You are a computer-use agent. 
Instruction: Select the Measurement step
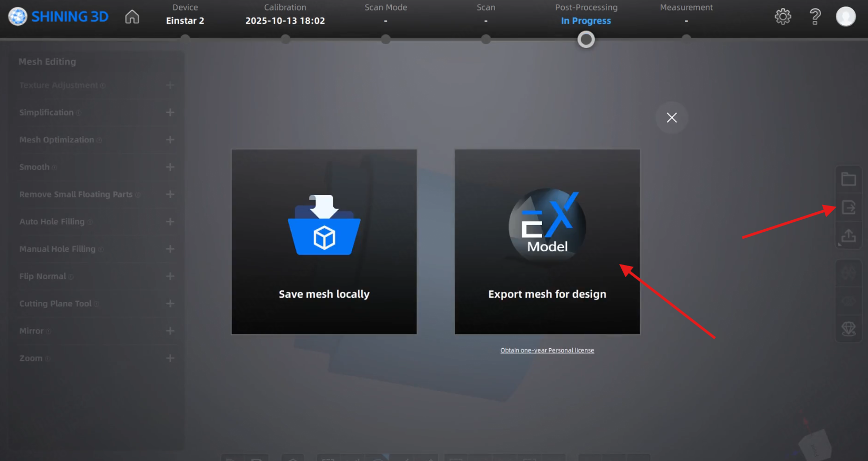coord(686,14)
